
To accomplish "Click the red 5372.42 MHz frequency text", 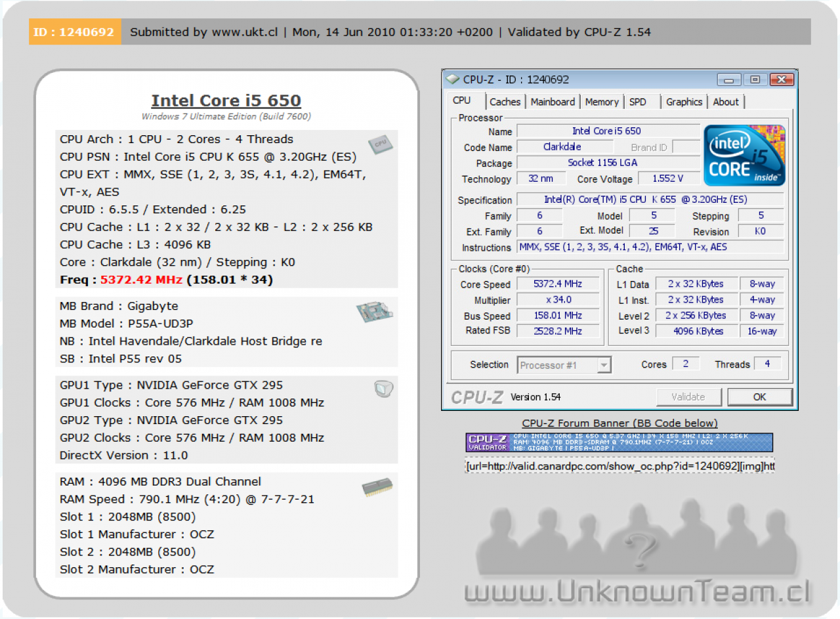I will click(141, 280).
